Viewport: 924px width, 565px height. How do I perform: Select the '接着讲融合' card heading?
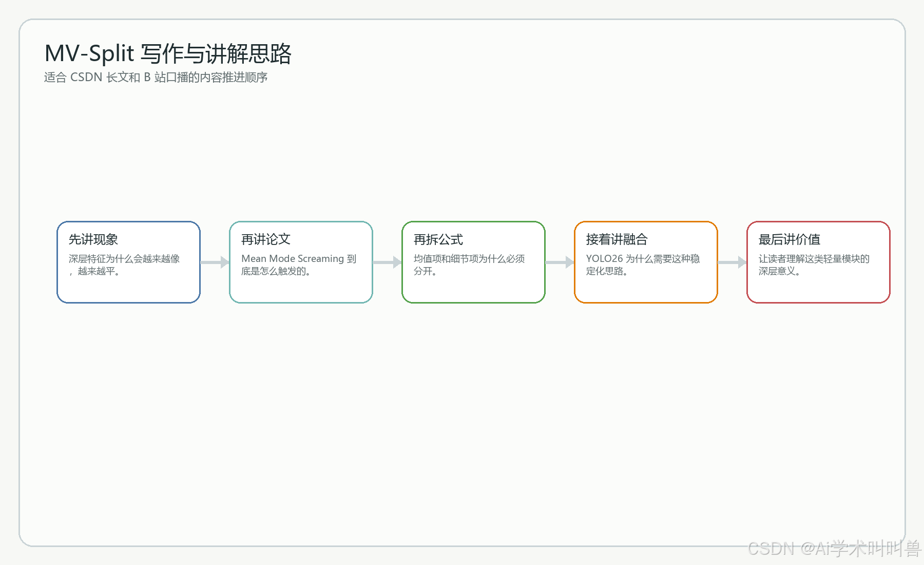[x=617, y=239]
